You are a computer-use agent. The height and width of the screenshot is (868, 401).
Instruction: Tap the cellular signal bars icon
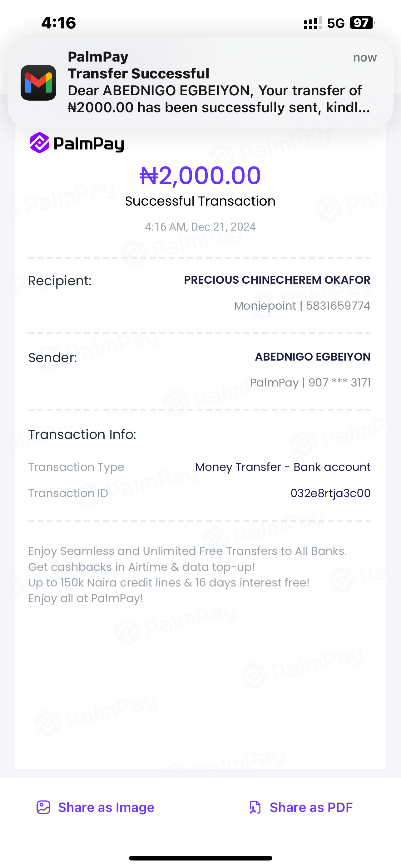coord(312,23)
